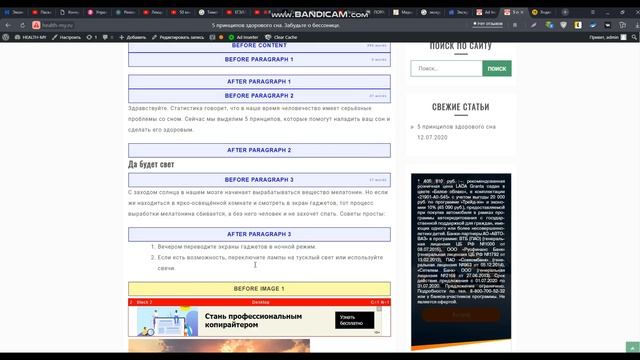Click the AFTER PARAGRAPH 2 position bar
Screen dimensions: 640x360
[259, 150]
